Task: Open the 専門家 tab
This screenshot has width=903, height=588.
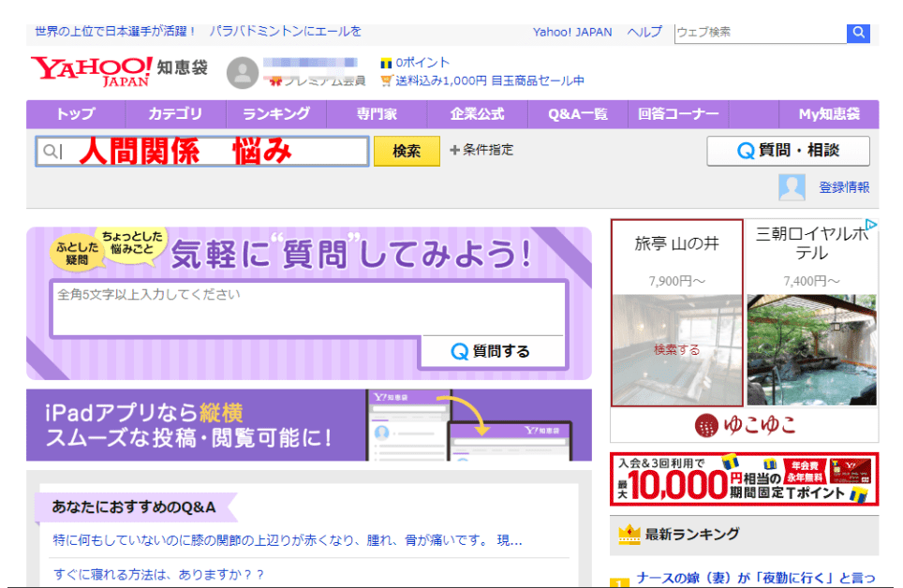Action: click(x=377, y=114)
